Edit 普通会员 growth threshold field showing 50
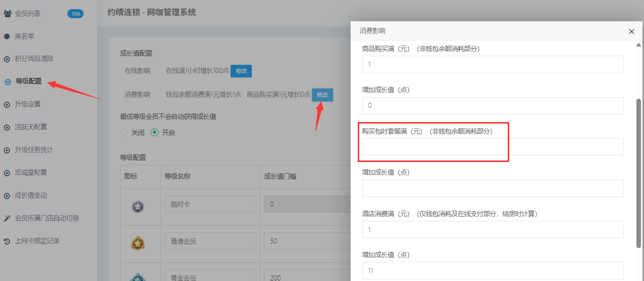This screenshot has height=281, width=644. (307, 241)
